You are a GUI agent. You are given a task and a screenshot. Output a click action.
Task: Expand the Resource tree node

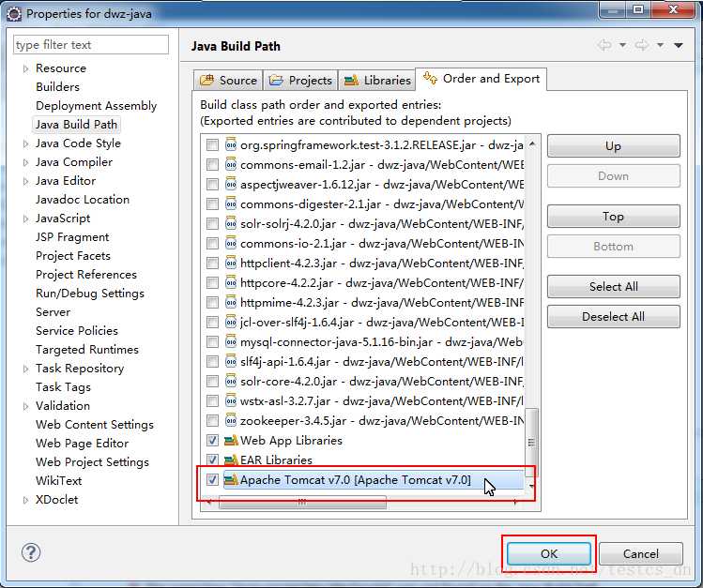coord(25,68)
